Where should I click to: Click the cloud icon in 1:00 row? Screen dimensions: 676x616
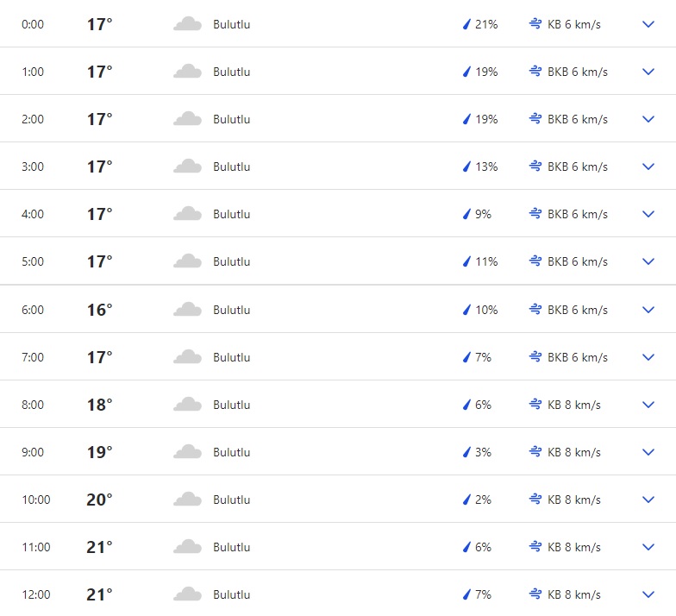click(x=187, y=72)
